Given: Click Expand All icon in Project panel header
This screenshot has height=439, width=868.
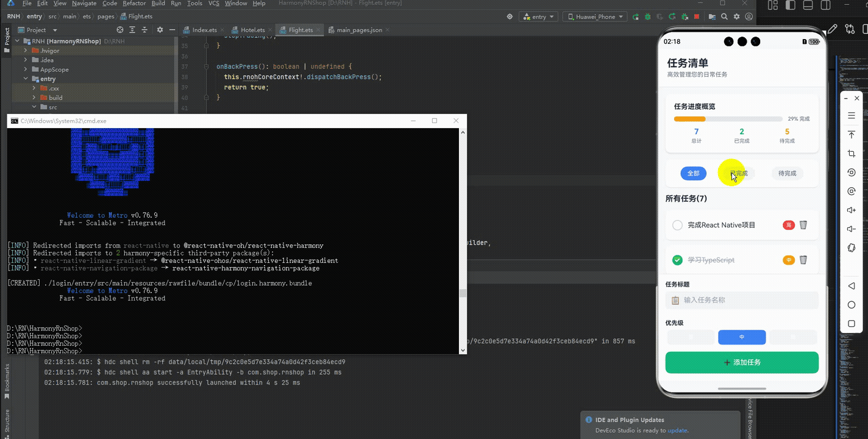Looking at the screenshot, I should (132, 30).
